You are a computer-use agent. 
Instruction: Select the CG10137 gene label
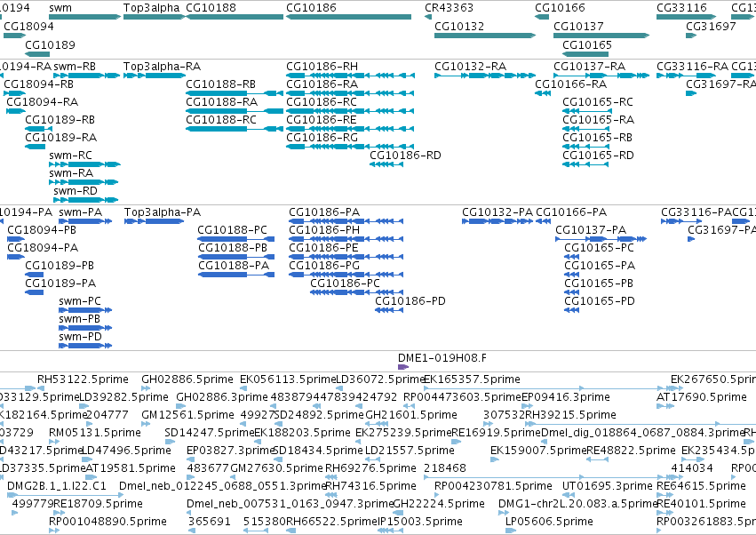pyautogui.click(x=578, y=26)
